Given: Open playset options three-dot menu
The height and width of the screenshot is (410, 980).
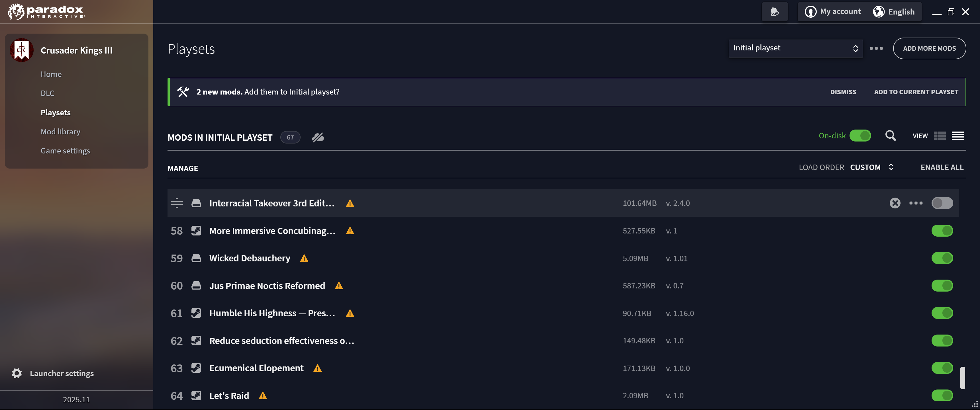Looking at the screenshot, I should pyautogui.click(x=876, y=49).
